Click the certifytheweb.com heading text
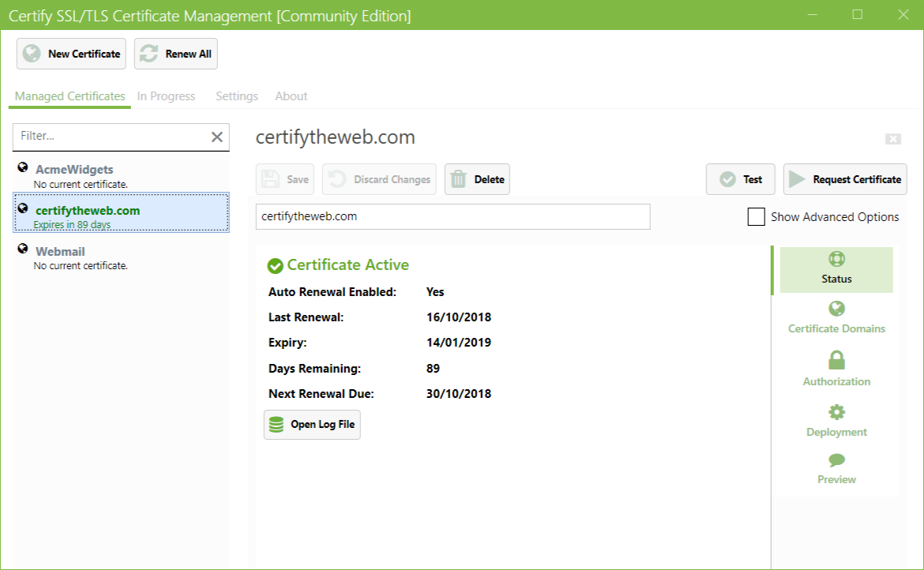The image size is (924, 570). pyautogui.click(x=336, y=137)
